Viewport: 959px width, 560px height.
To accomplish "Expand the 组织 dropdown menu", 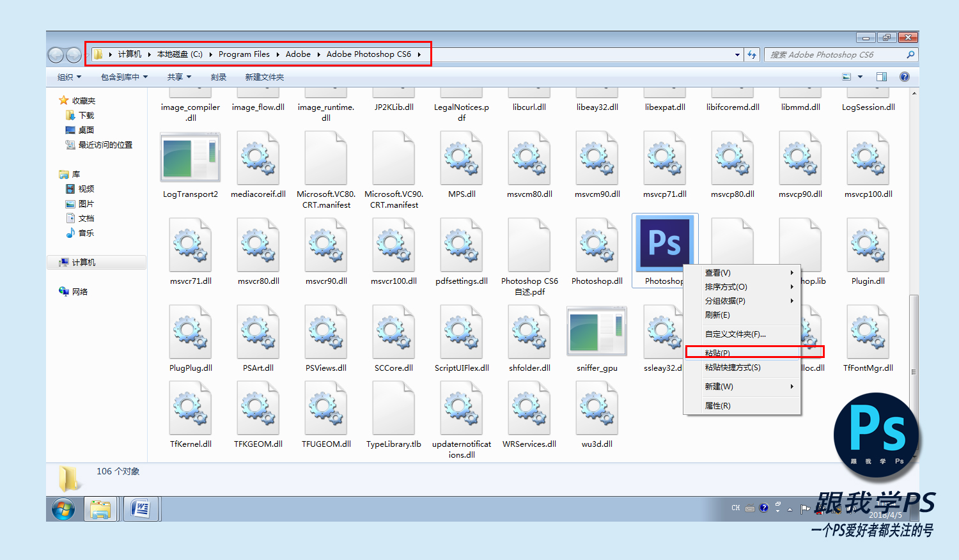I will click(x=69, y=77).
